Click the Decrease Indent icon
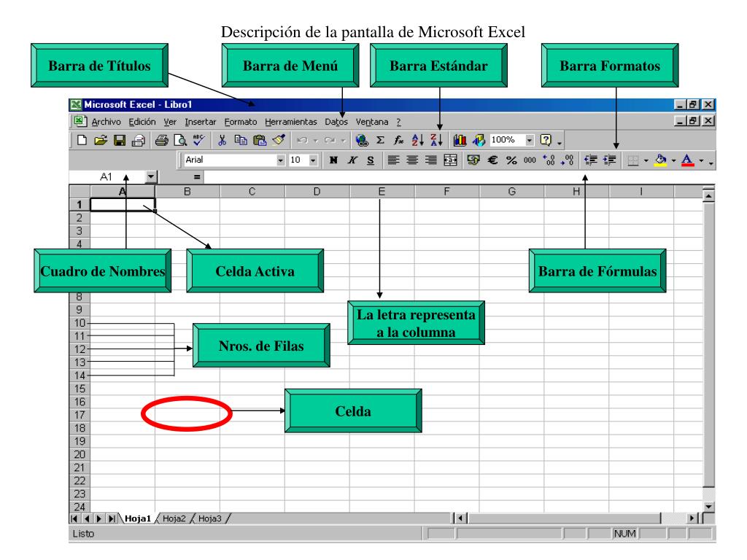The image size is (747, 560). pyautogui.click(x=591, y=160)
